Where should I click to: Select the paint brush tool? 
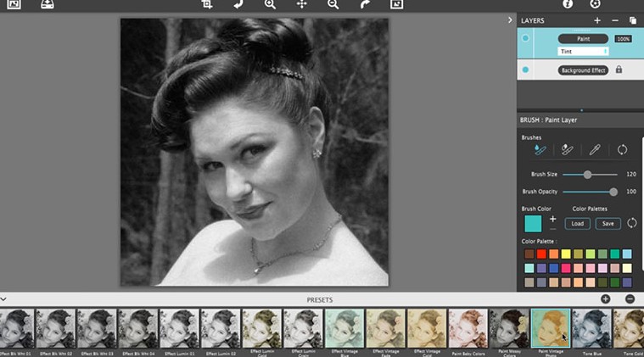click(x=540, y=150)
